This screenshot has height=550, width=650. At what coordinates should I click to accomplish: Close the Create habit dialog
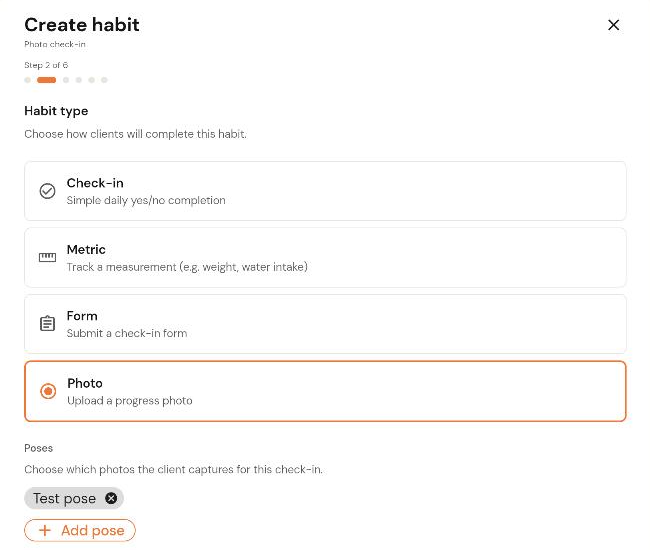613,25
